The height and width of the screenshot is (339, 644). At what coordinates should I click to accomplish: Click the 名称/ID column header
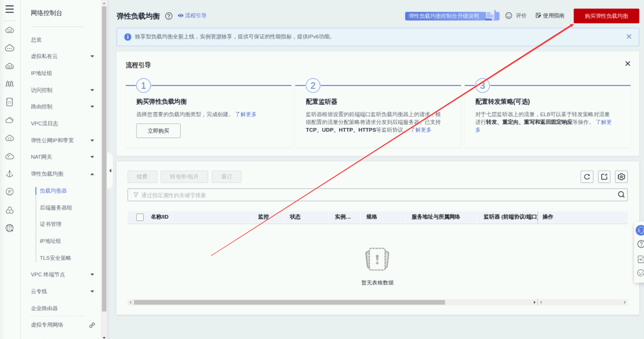coord(160,217)
